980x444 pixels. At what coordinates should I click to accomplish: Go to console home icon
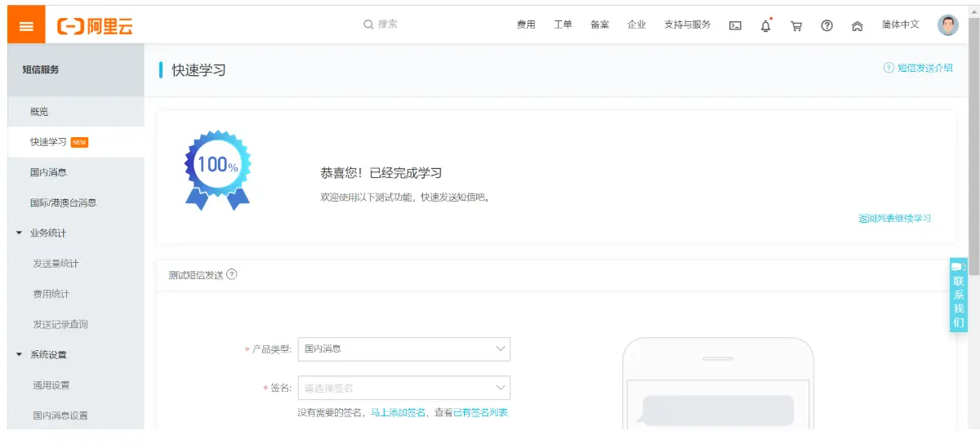(x=857, y=25)
